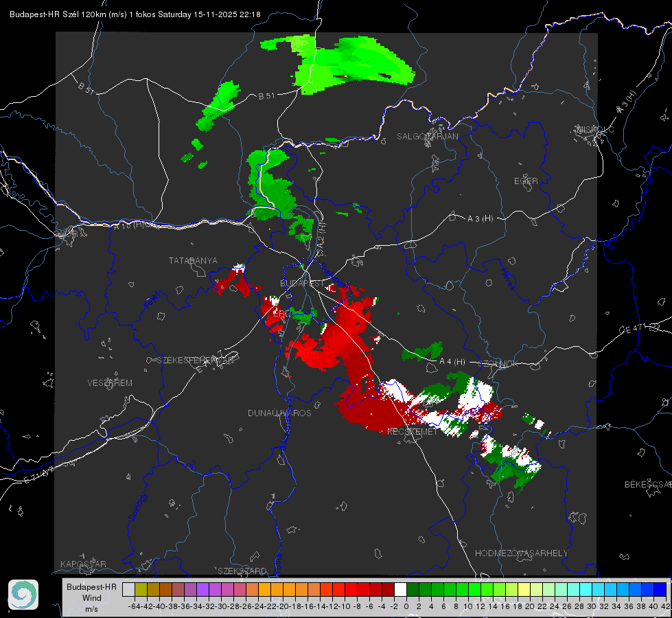Image resolution: width=672 pixels, height=618 pixels.
Task: Click the Somogy county label
Action: [137, 507]
